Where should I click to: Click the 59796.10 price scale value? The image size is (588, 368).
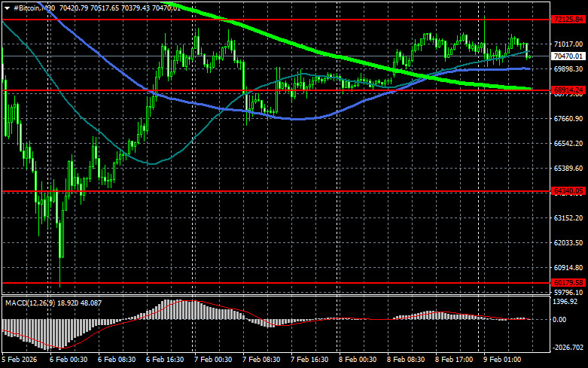(x=568, y=292)
